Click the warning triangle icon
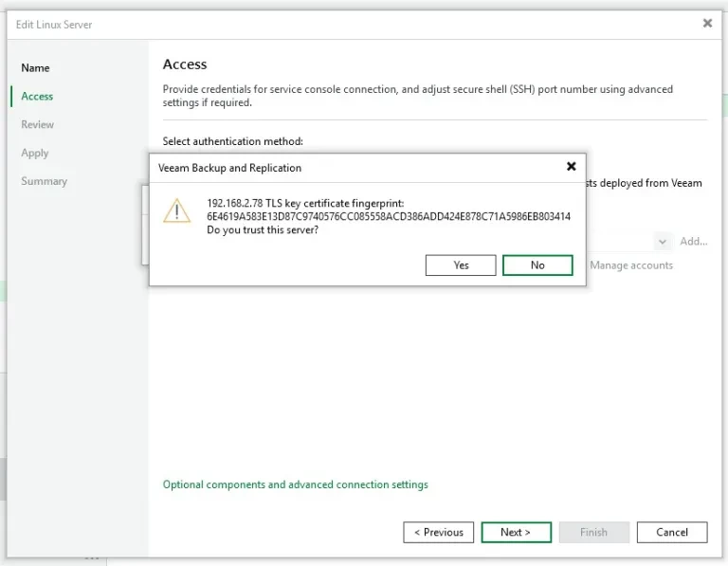 click(x=176, y=210)
